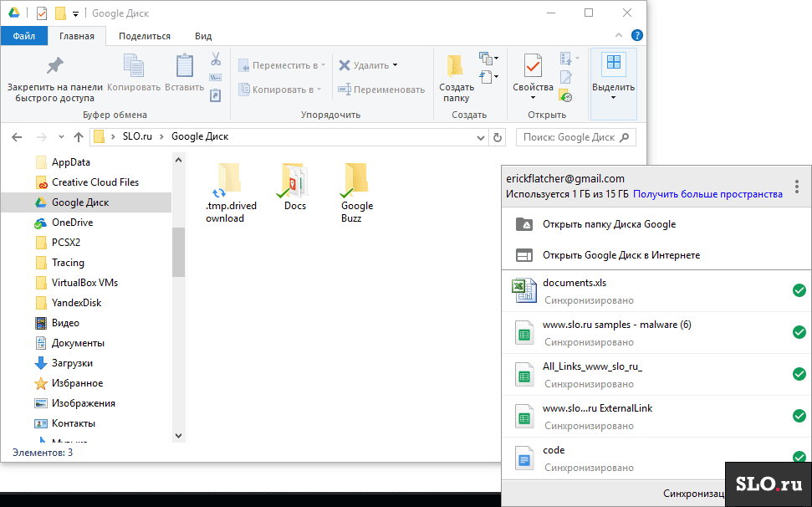The height and width of the screenshot is (507, 812).
Task: Click the Копировать clipboard button
Action: pos(134,73)
